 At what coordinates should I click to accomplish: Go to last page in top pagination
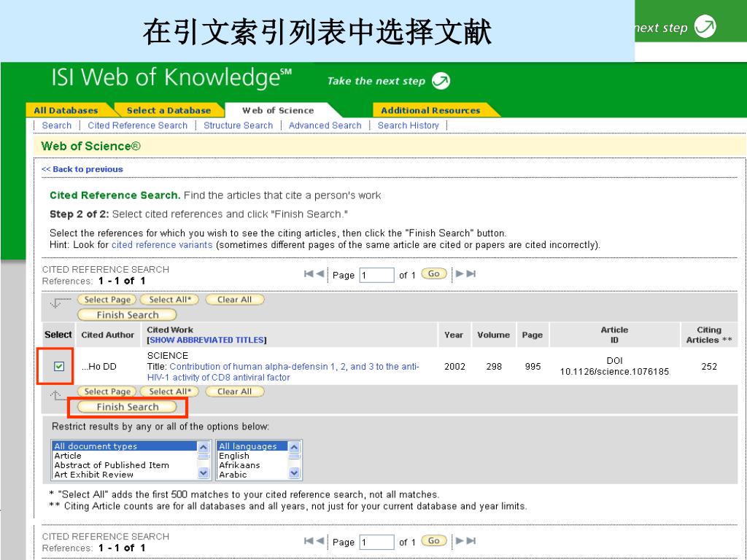[x=471, y=274]
